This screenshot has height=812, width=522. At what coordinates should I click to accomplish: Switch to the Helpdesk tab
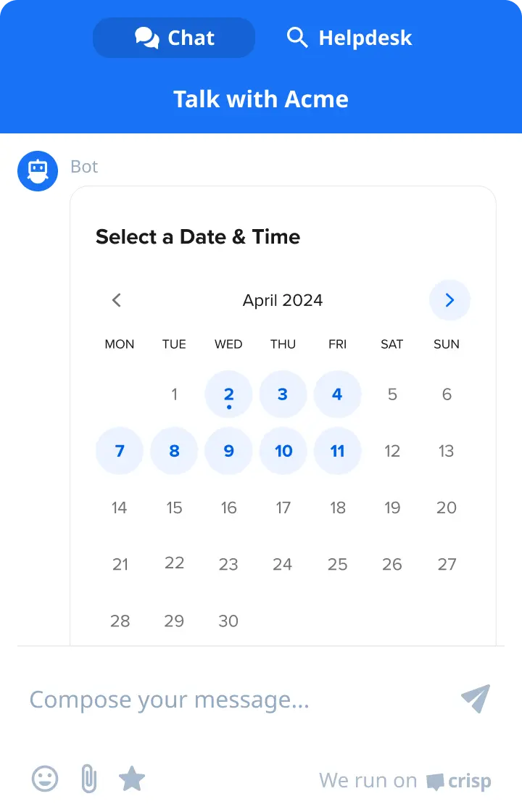(x=348, y=37)
